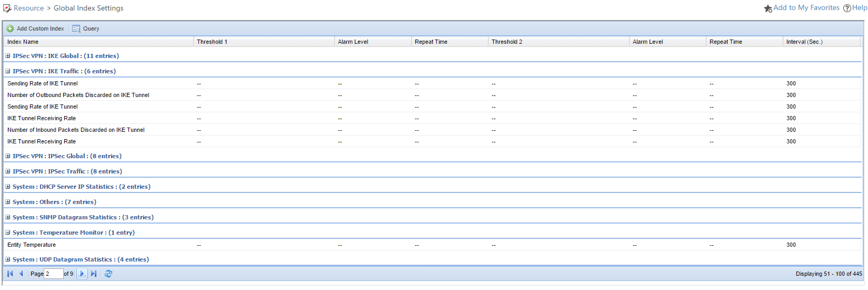
Task: Advance to next page arrow
Action: pos(82,274)
